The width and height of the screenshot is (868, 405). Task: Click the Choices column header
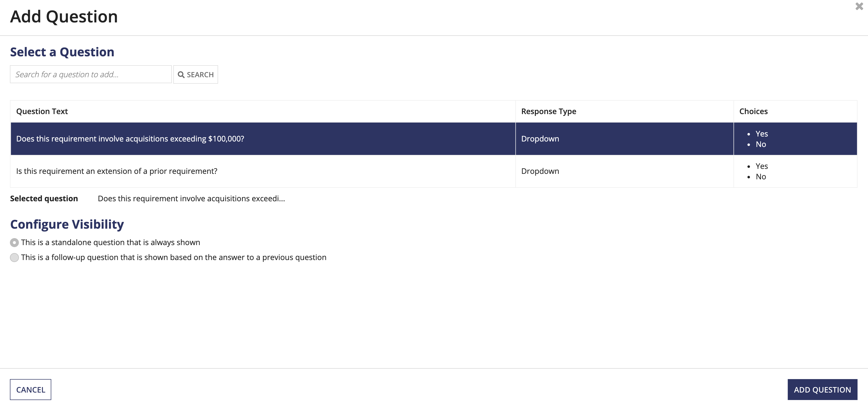[x=754, y=111]
